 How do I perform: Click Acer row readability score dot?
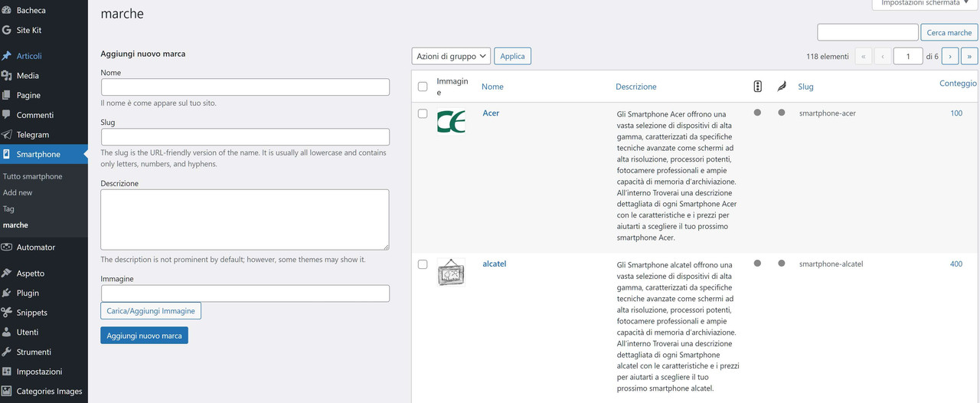click(782, 113)
